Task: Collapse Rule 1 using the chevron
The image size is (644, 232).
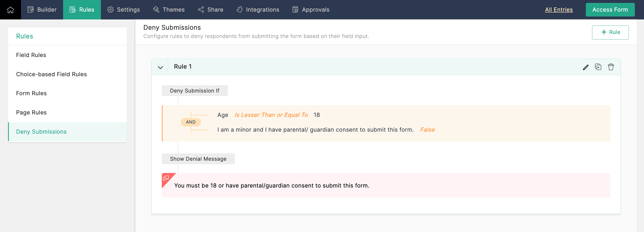Action: pyautogui.click(x=160, y=67)
